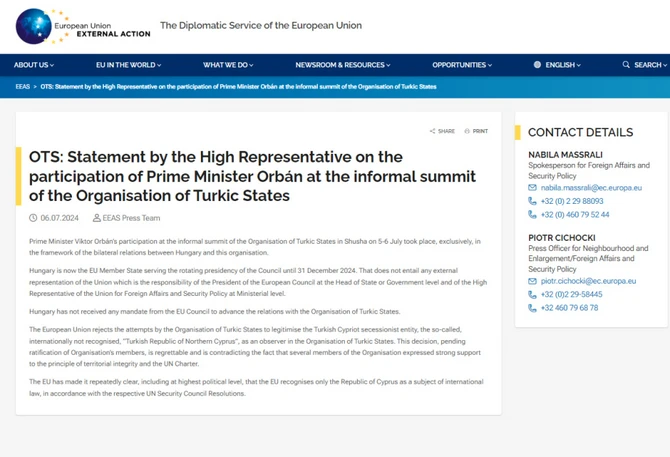Call +32 (0)2 29-58445
Viewport: 670px width, 457px height.
pyautogui.click(x=571, y=294)
